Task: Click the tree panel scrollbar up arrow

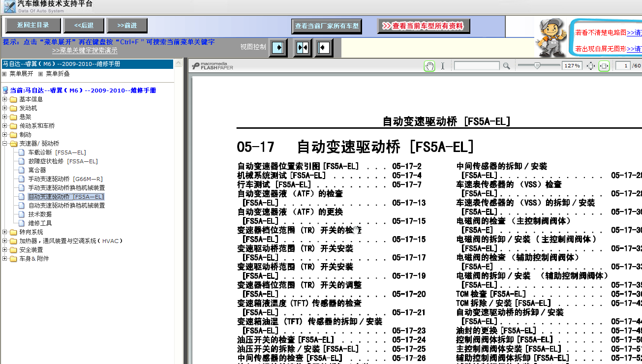Action: 179,64
